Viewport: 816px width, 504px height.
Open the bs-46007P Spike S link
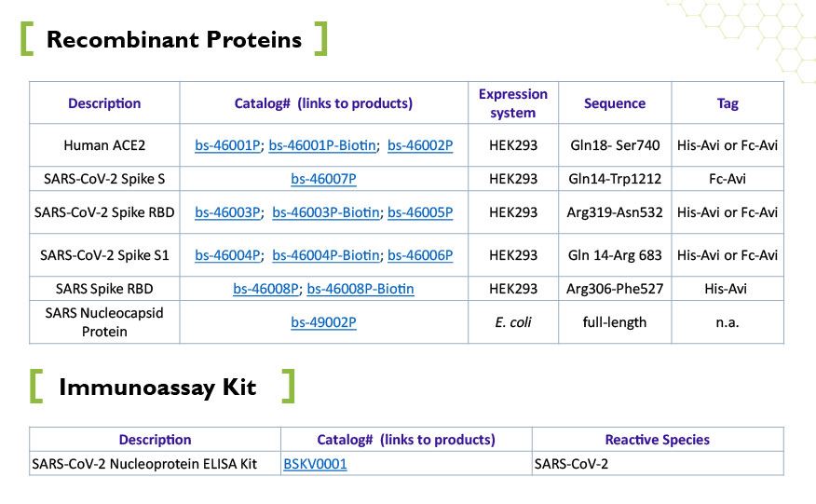click(x=323, y=179)
